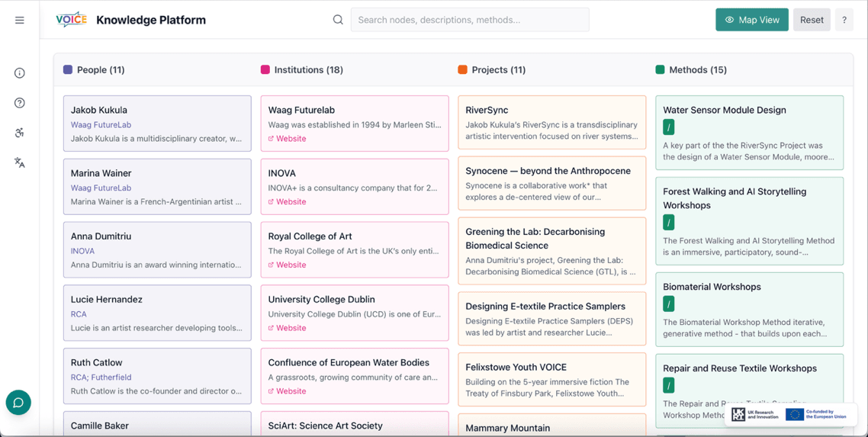Viewport: 868px width, 437px height.
Task: Select the Methods (15) column header
Action: [697, 69]
